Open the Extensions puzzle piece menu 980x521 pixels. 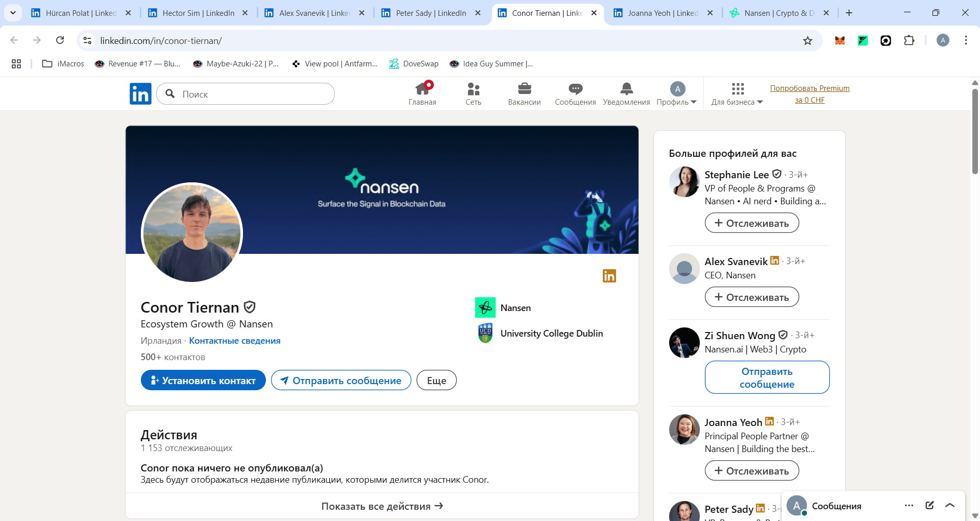[909, 40]
